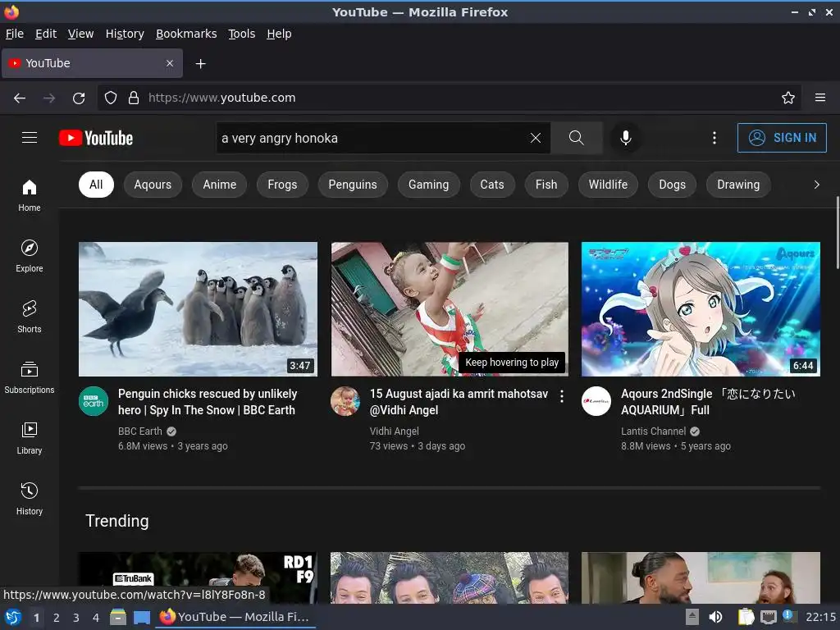Screen dimensions: 840x630
Task: Open Subscriptions in the sidebar
Action: tap(30, 377)
